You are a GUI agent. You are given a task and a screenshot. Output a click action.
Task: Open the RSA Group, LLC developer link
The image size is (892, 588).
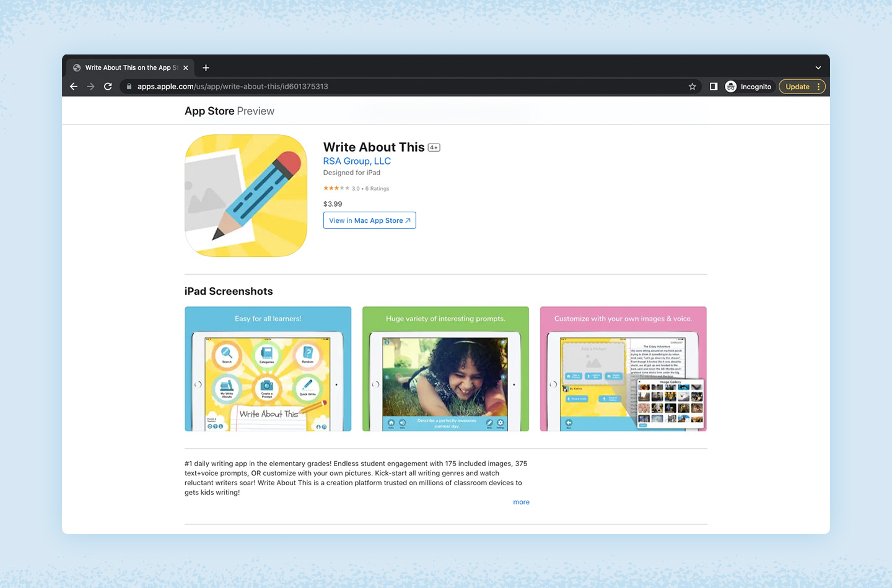coord(357,161)
